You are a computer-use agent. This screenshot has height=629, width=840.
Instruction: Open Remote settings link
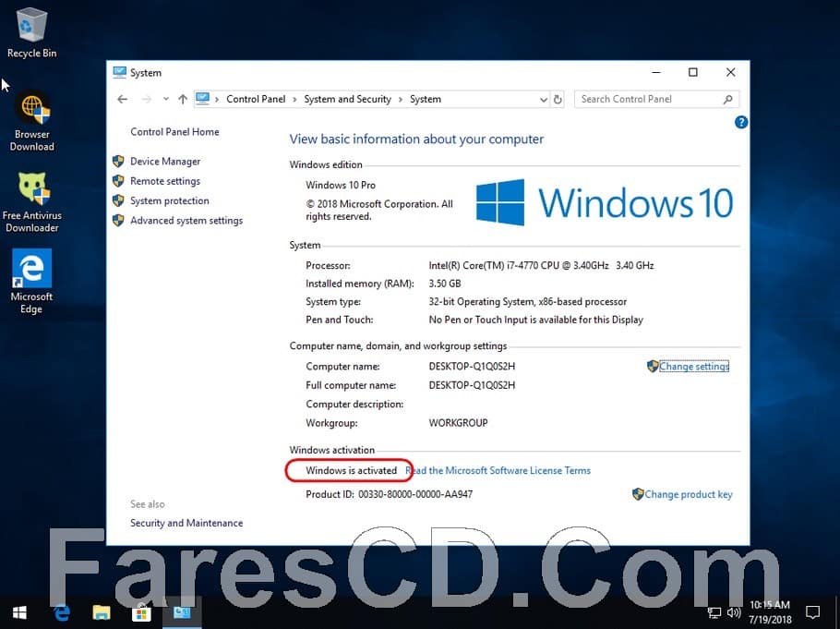[x=165, y=181]
